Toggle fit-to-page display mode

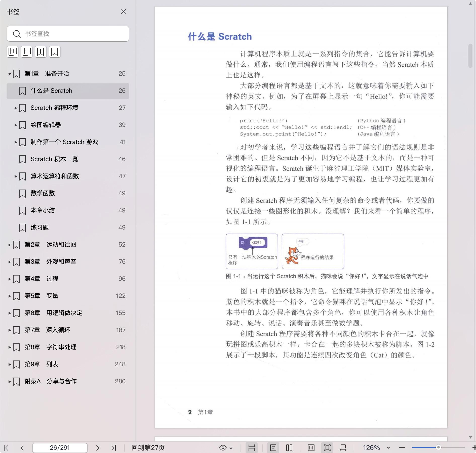pos(327,448)
